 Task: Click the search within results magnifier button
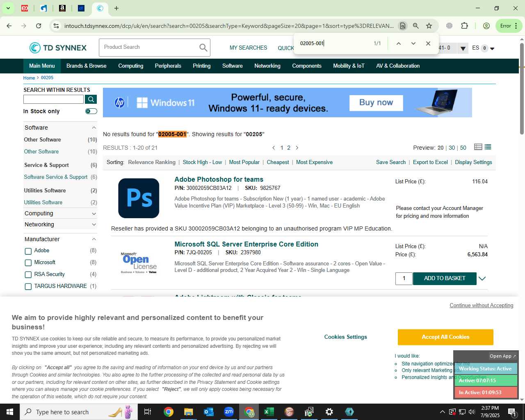pos(91,99)
